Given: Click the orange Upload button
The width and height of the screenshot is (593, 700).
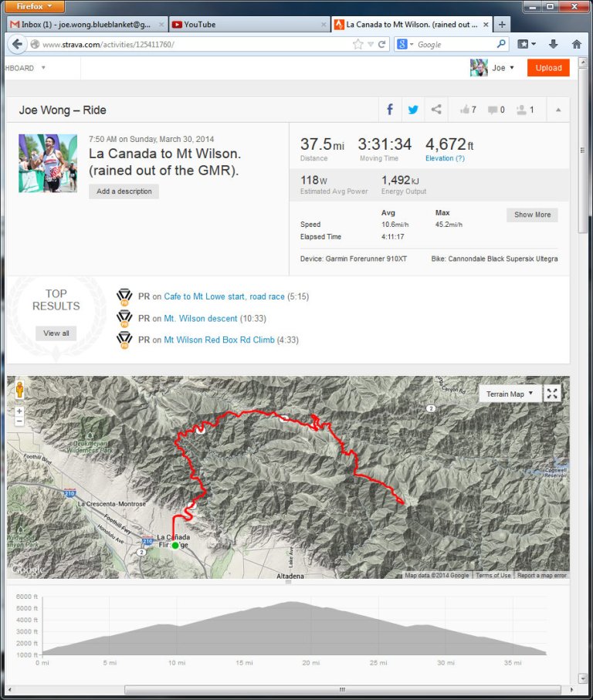Looking at the screenshot, I should pyautogui.click(x=548, y=68).
